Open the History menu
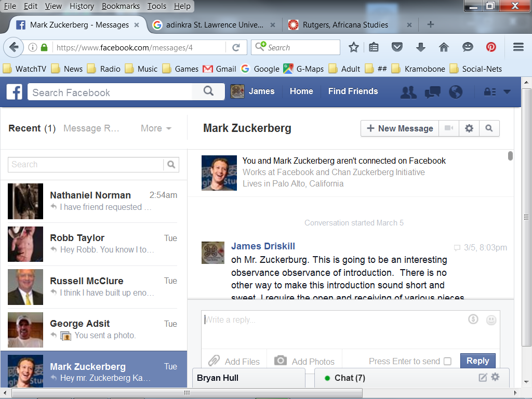532x399 pixels. point(82,6)
